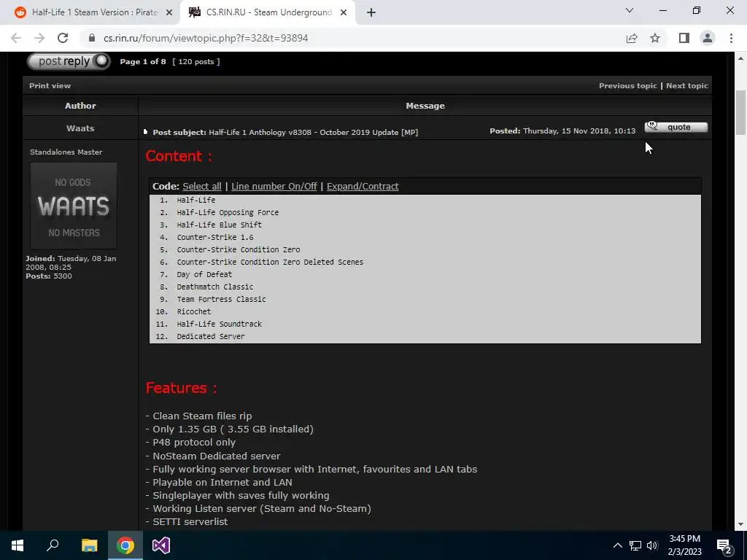Image resolution: width=747 pixels, height=560 pixels.
Task: Click the URL in the address bar
Action: coord(206,38)
